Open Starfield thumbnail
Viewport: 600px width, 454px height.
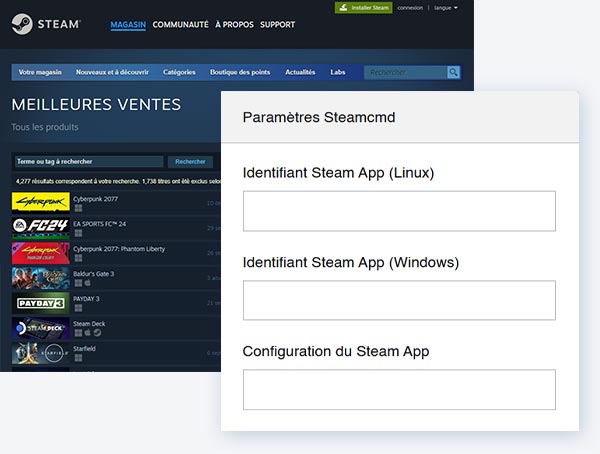pyautogui.click(x=41, y=352)
